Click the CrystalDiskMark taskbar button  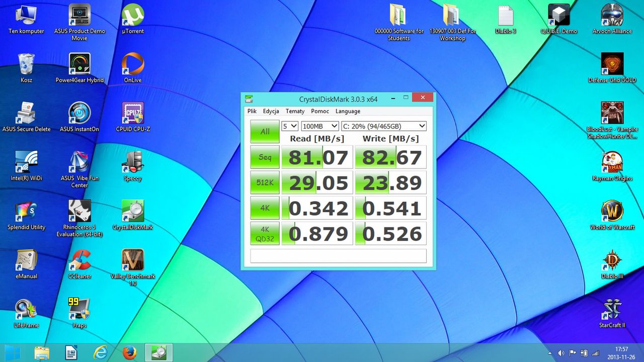point(159,352)
